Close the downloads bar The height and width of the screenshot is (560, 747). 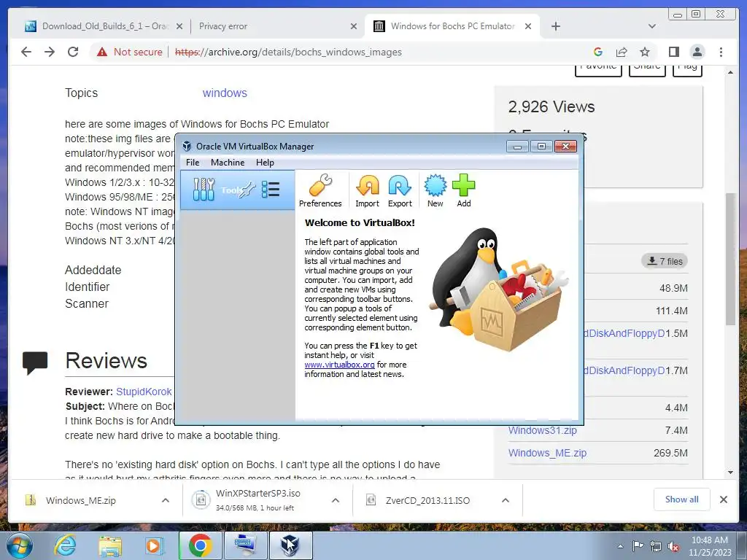[724, 499]
